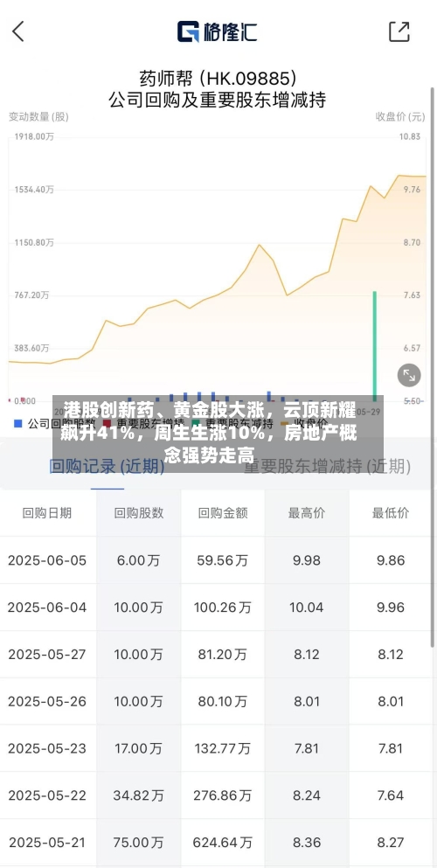
Task: Click the 7.64 lowest price cell
Action: pyautogui.click(x=391, y=795)
